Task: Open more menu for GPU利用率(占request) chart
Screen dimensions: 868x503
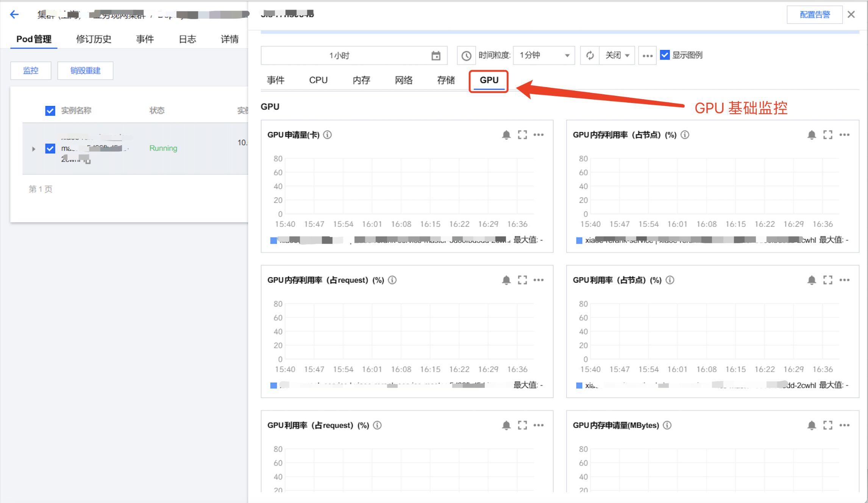Action: pos(539,425)
